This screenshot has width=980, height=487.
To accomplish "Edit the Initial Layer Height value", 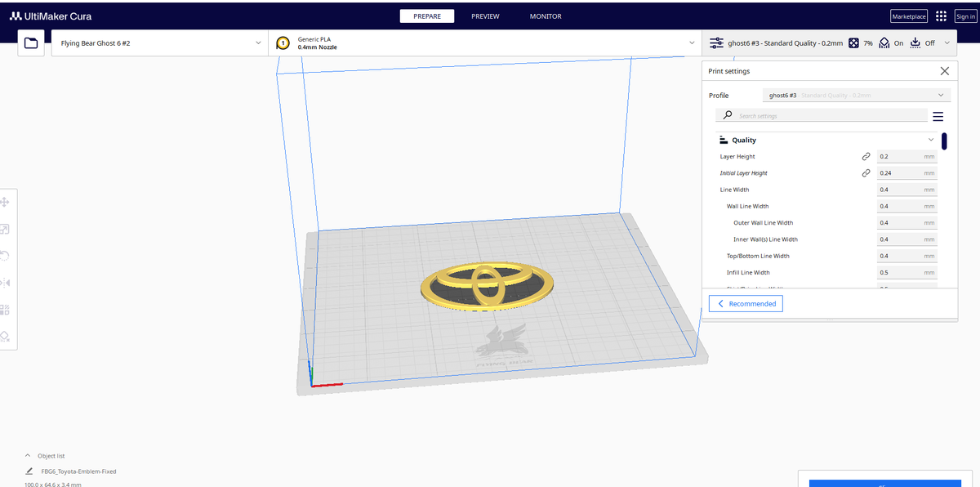I will (906, 173).
